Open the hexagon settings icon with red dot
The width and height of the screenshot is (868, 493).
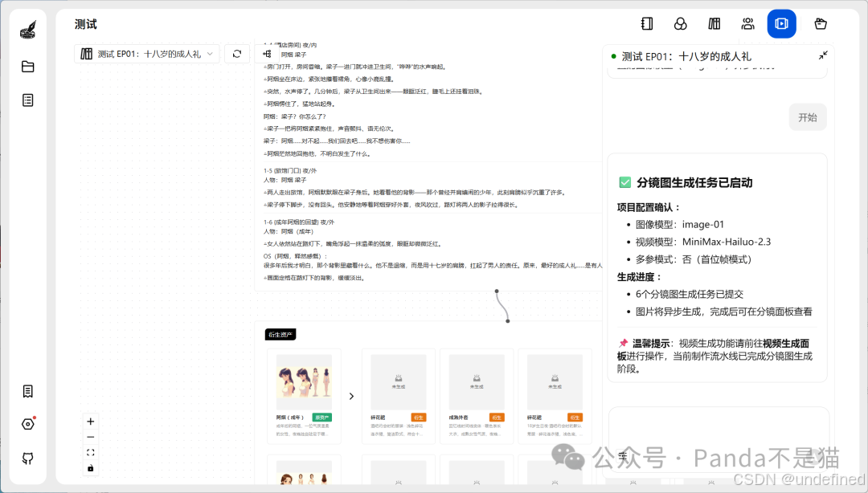tap(27, 424)
